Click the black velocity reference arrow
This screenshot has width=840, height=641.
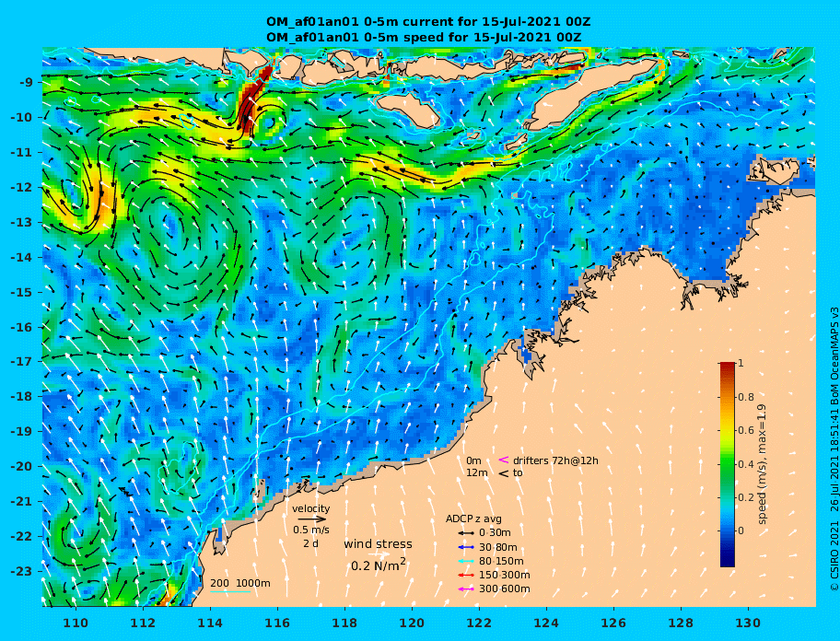(x=312, y=519)
